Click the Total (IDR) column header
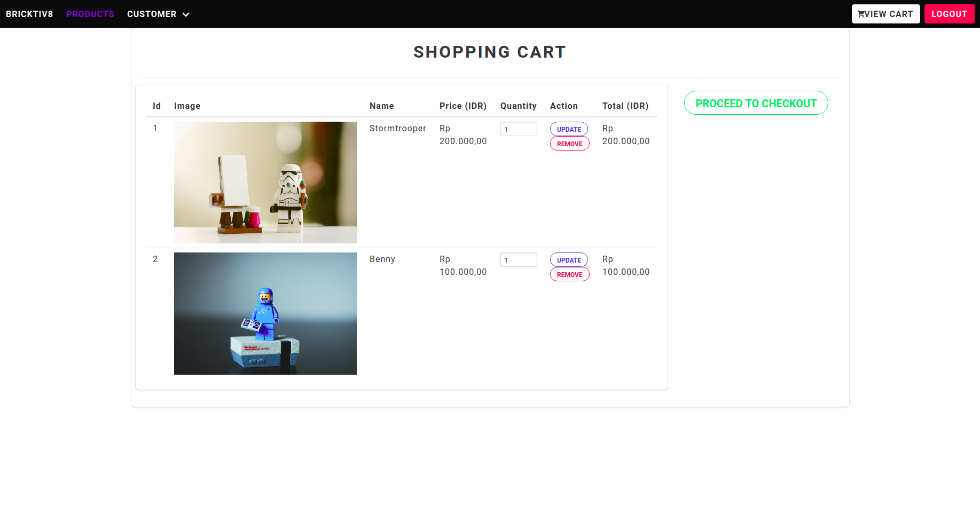The height and width of the screenshot is (506, 980). point(625,106)
